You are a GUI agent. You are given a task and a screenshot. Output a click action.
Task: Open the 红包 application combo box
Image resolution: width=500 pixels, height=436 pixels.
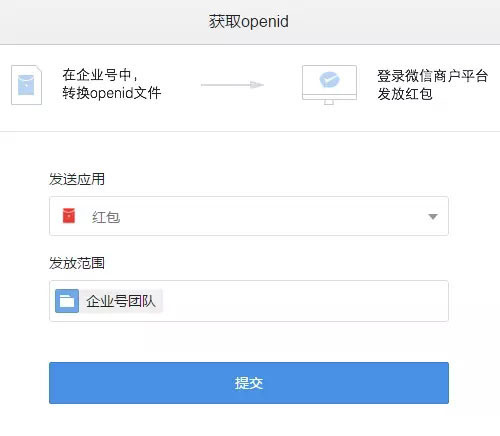249,216
